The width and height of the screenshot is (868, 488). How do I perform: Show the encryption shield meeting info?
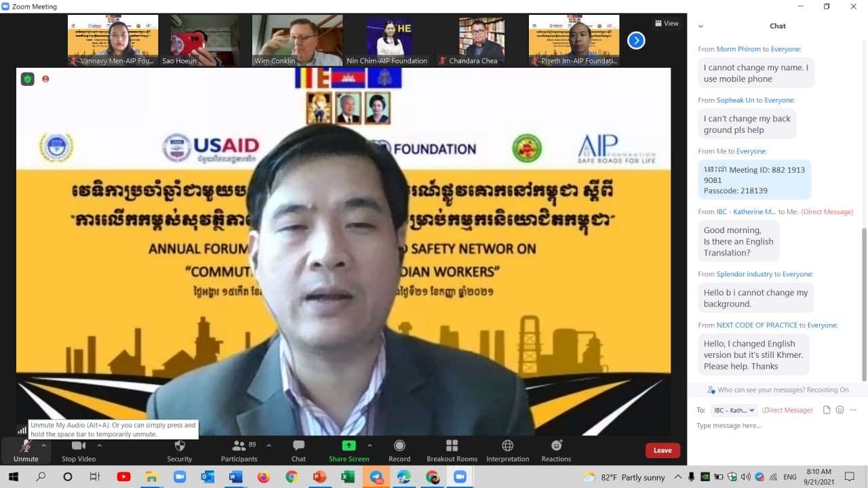coord(28,79)
